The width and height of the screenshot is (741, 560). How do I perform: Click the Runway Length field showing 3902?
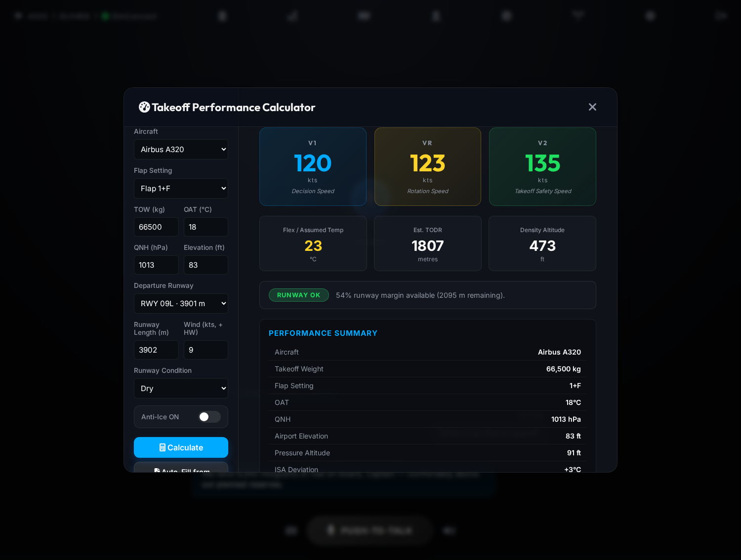point(156,350)
